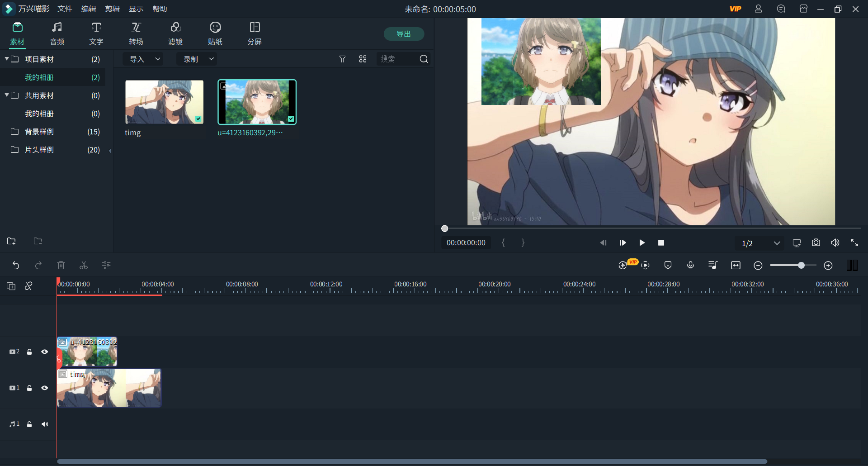This screenshot has width=868, height=466.
Task: Zoom in the timeline
Action: 828,266
